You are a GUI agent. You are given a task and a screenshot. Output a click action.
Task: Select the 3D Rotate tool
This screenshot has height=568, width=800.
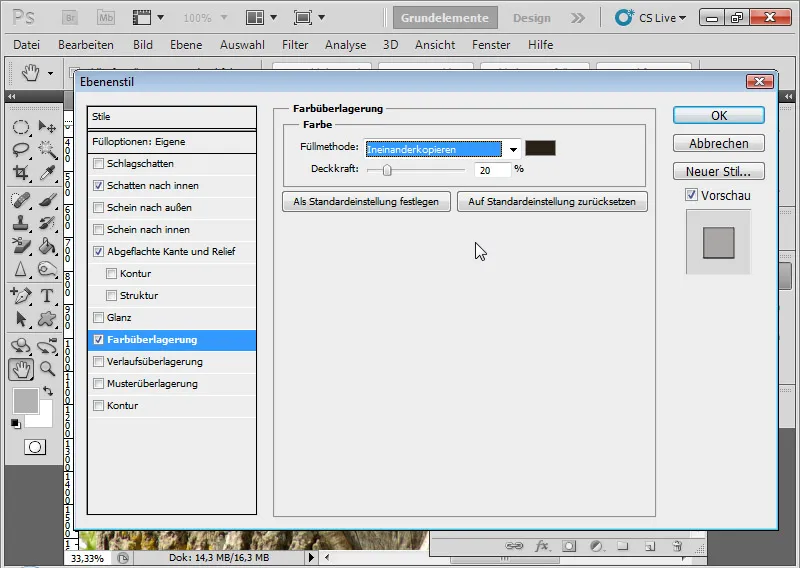pos(20,345)
